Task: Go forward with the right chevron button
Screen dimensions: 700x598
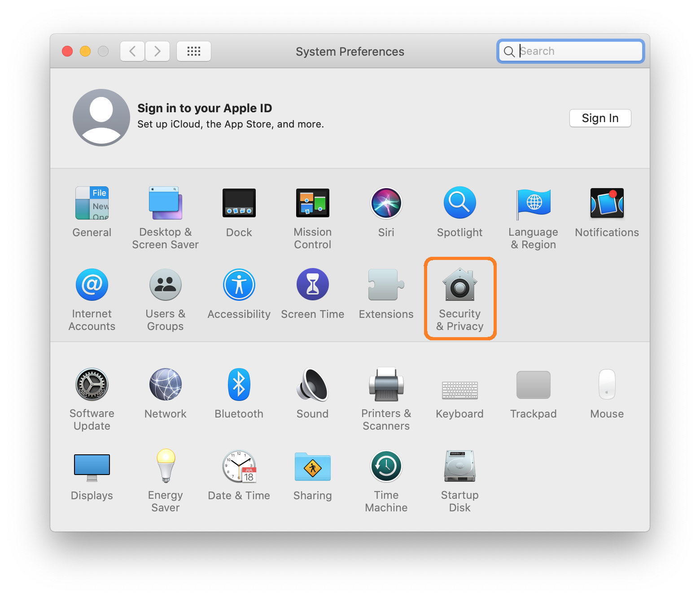Action: 157,51
